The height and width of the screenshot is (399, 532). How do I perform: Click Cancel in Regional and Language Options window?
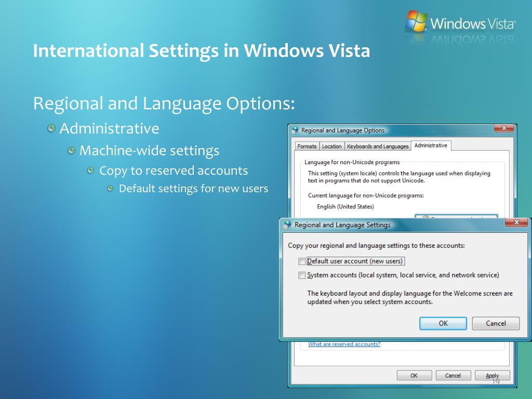tap(453, 376)
